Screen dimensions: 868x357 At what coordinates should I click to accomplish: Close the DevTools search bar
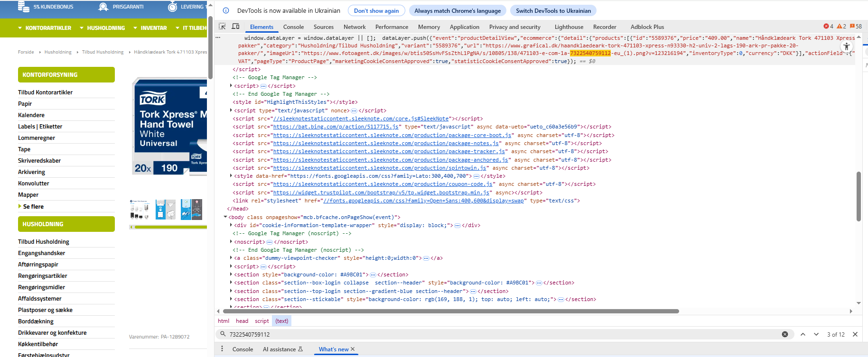click(x=855, y=334)
